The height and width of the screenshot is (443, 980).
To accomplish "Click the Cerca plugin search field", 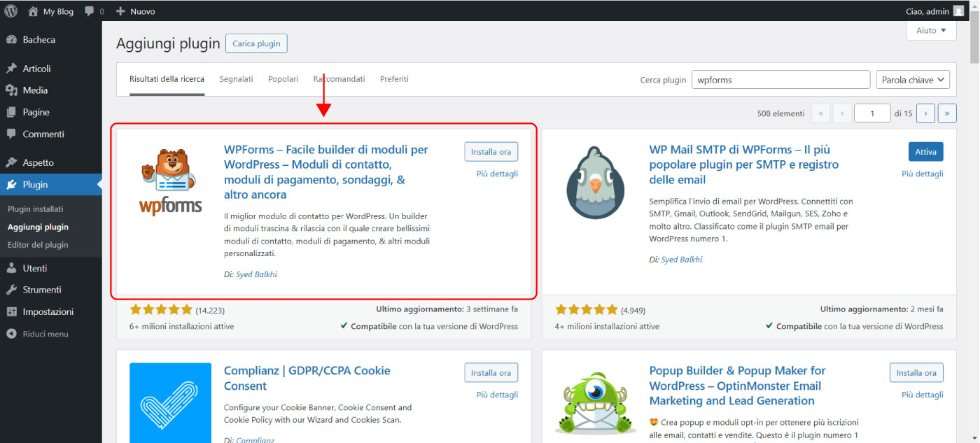I will pyautogui.click(x=780, y=80).
